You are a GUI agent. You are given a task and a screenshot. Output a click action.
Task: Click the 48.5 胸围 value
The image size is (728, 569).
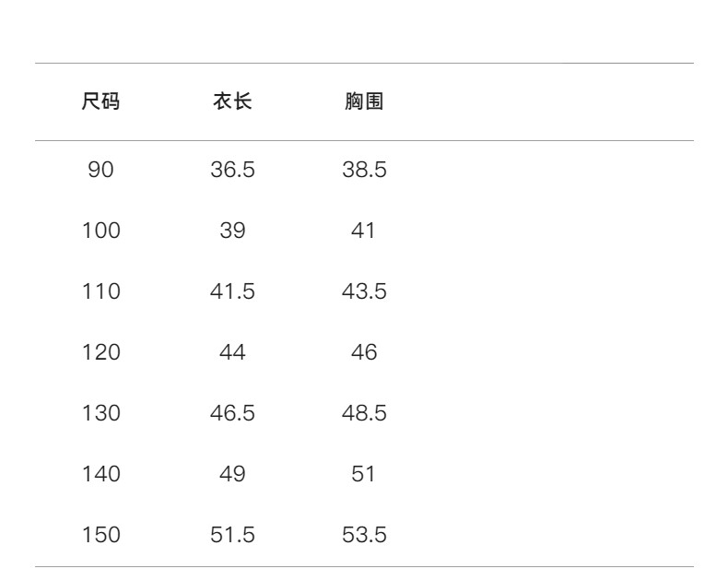364,414
